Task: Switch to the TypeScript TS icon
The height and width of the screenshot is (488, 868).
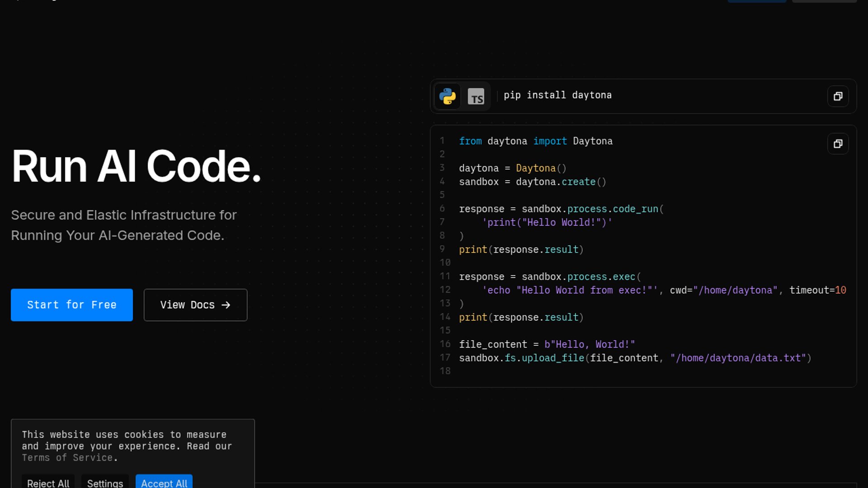Action: pos(476,96)
